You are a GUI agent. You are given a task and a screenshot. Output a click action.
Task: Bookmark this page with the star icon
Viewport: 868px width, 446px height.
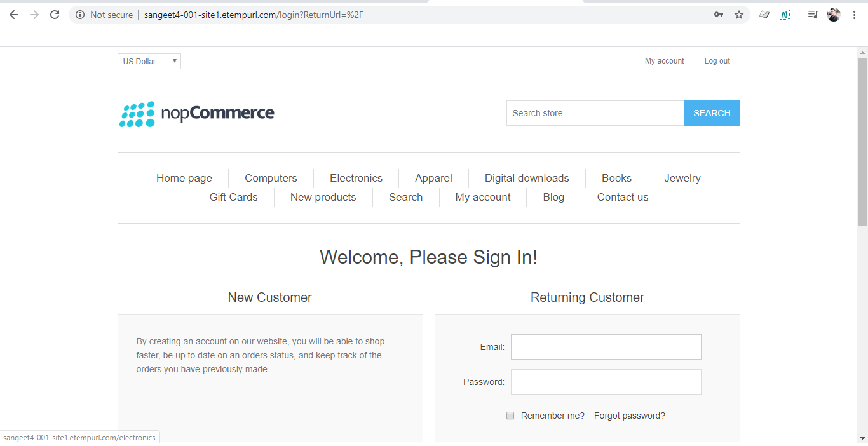(x=739, y=15)
